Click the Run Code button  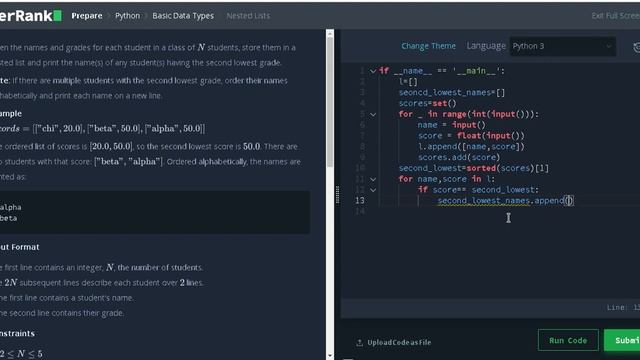pos(568,340)
